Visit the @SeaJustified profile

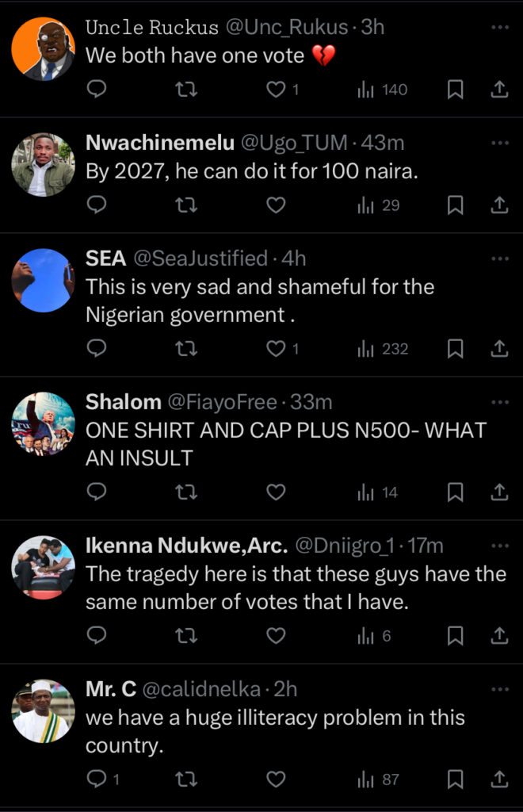coord(200,259)
